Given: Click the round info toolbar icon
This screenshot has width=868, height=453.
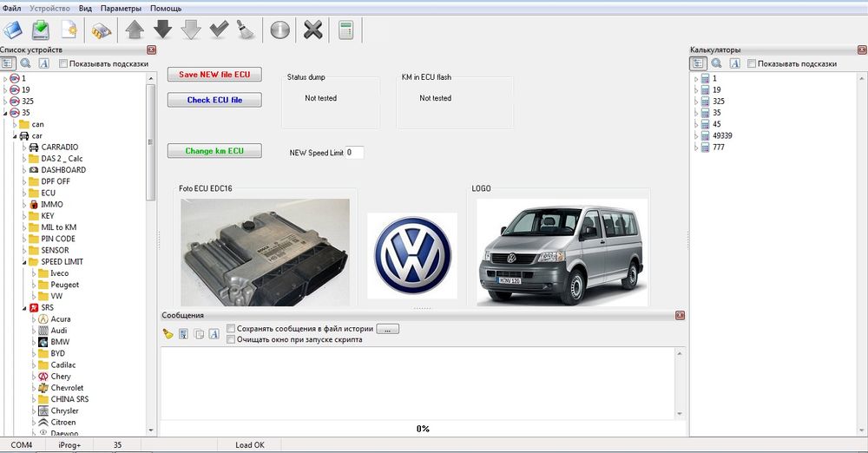Looking at the screenshot, I should coord(280,30).
